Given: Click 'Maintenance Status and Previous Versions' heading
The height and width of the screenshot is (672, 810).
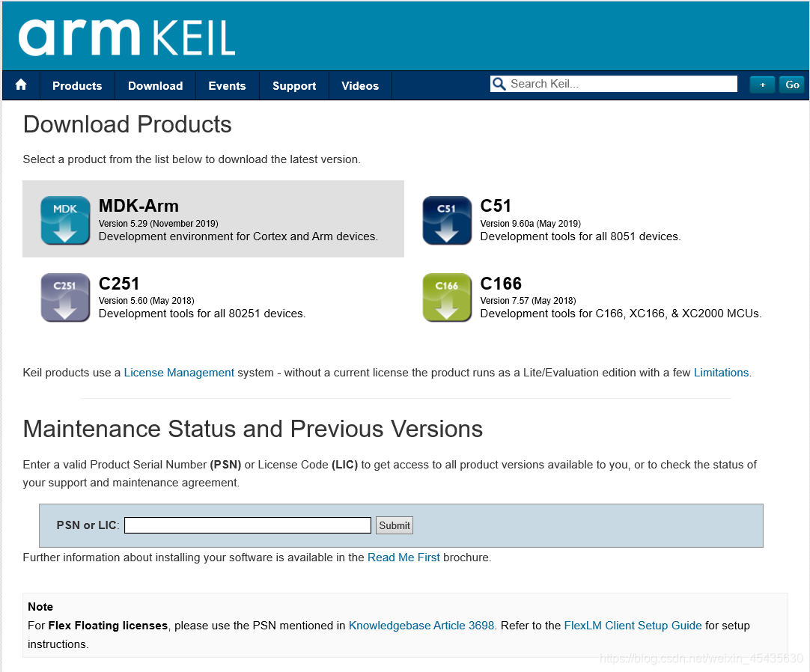Looking at the screenshot, I should [253, 429].
